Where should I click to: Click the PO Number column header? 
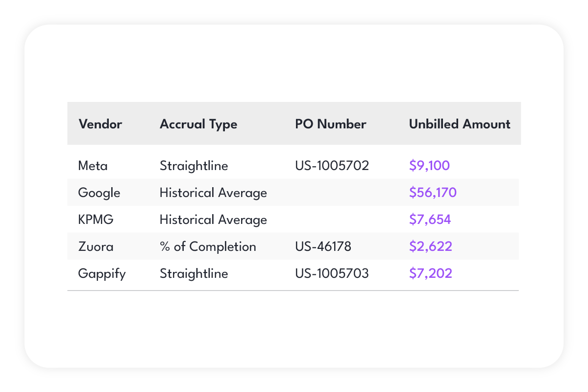click(330, 124)
